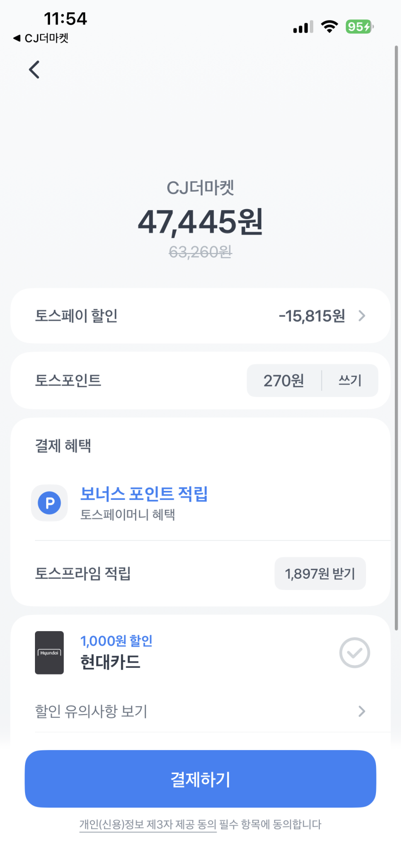Tap 쓰기 to use Toss points
Image resolution: width=401 pixels, height=868 pixels.
point(350,380)
